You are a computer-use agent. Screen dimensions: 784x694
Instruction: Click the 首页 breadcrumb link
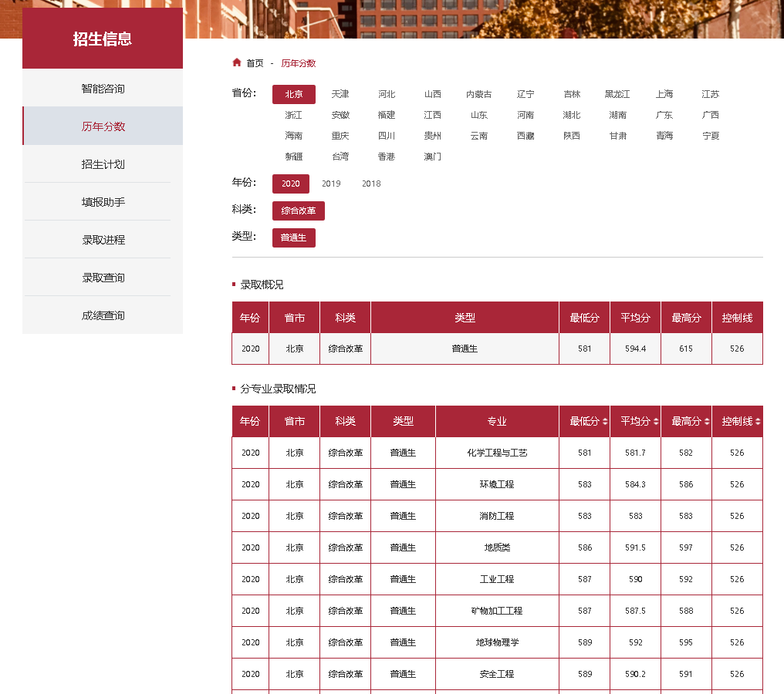[x=255, y=63]
